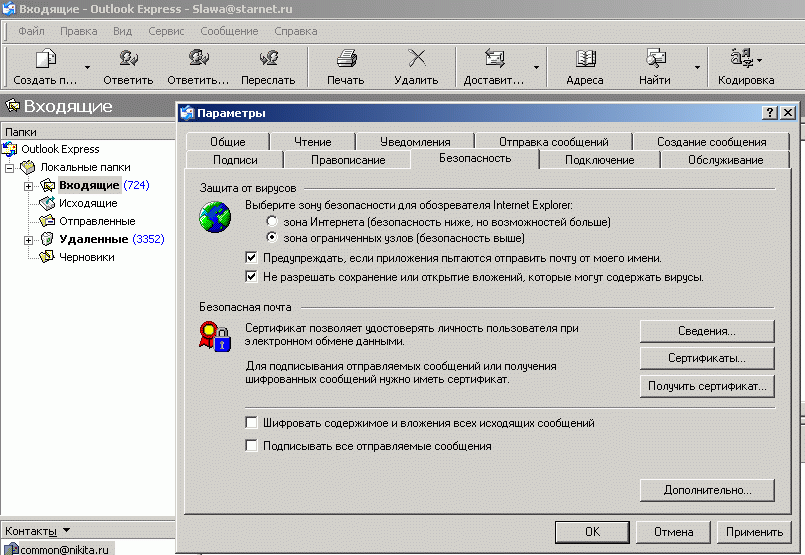This screenshot has height=555, width=805.
Task: Open the Вид menu
Action: click(122, 31)
